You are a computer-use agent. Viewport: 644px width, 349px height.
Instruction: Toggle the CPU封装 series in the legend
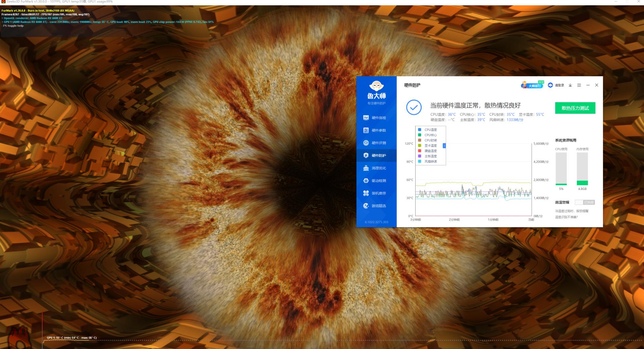point(428,140)
